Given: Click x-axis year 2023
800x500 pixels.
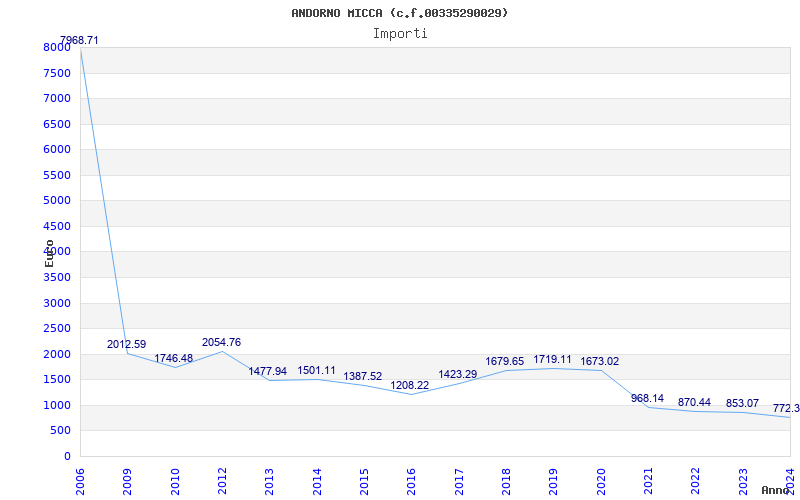Looking at the screenshot, I should (x=743, y=482).
